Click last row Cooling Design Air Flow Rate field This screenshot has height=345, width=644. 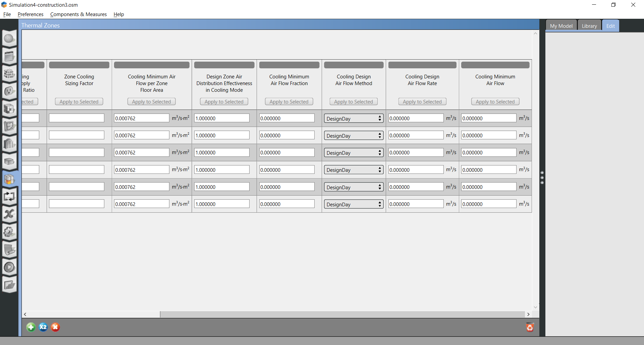[x=416, y=204]
